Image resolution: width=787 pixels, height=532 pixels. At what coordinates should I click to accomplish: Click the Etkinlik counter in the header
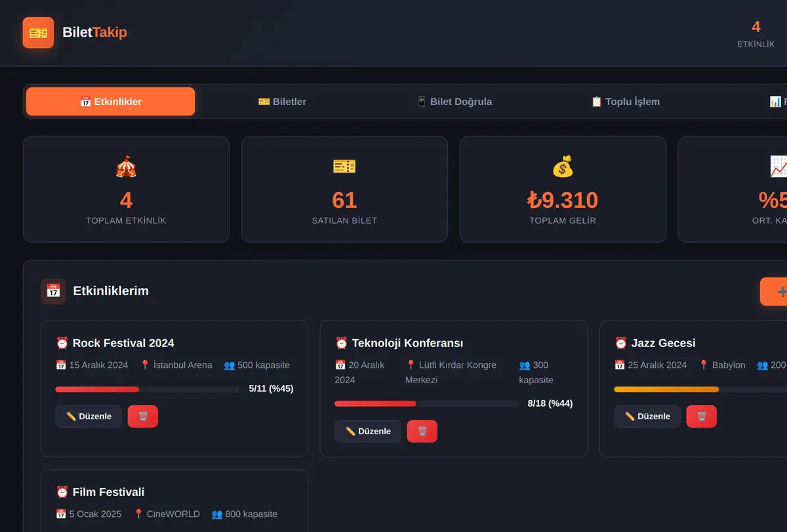756,34
